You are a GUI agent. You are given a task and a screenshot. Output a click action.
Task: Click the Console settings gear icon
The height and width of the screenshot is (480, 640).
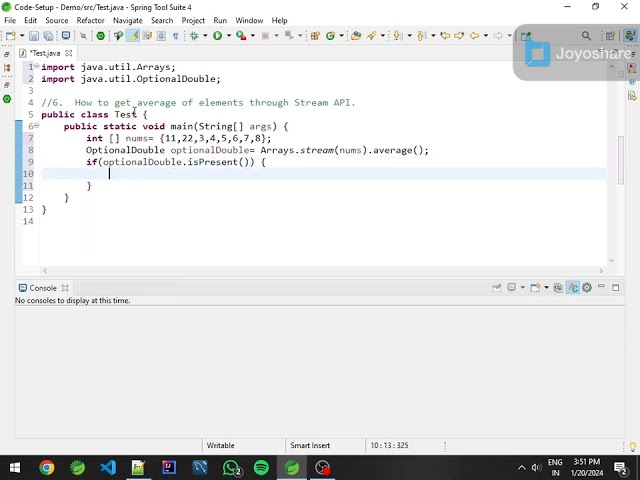click(587, 288)
